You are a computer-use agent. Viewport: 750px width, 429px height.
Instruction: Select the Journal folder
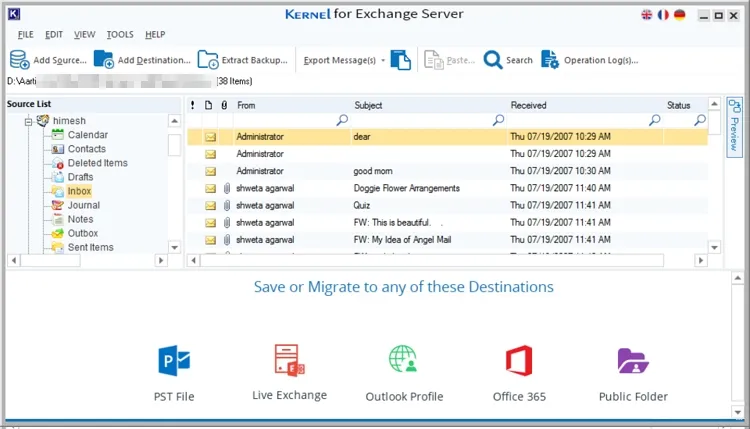(84, 205)
